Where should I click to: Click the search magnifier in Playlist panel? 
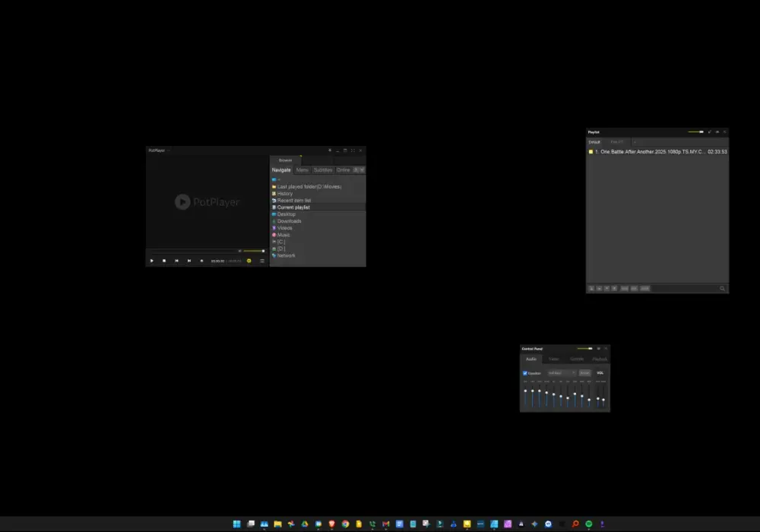(x=722, y=288)
